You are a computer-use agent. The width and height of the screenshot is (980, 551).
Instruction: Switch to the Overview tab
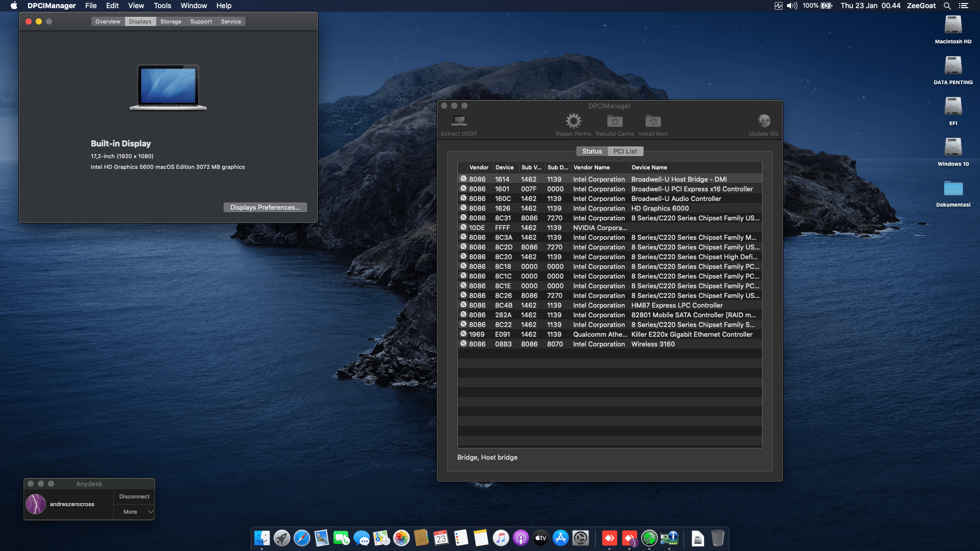tap(108, 21)
